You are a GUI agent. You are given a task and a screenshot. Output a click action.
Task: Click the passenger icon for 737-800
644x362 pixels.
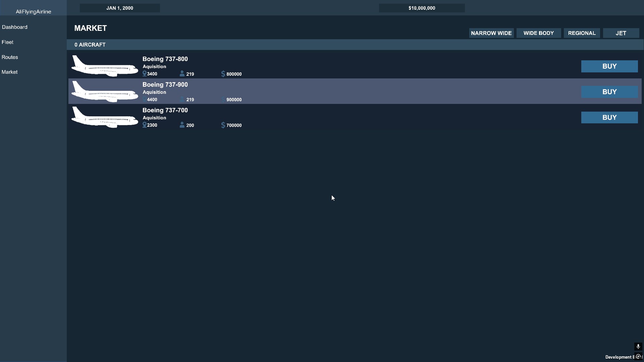click(182, 74)
